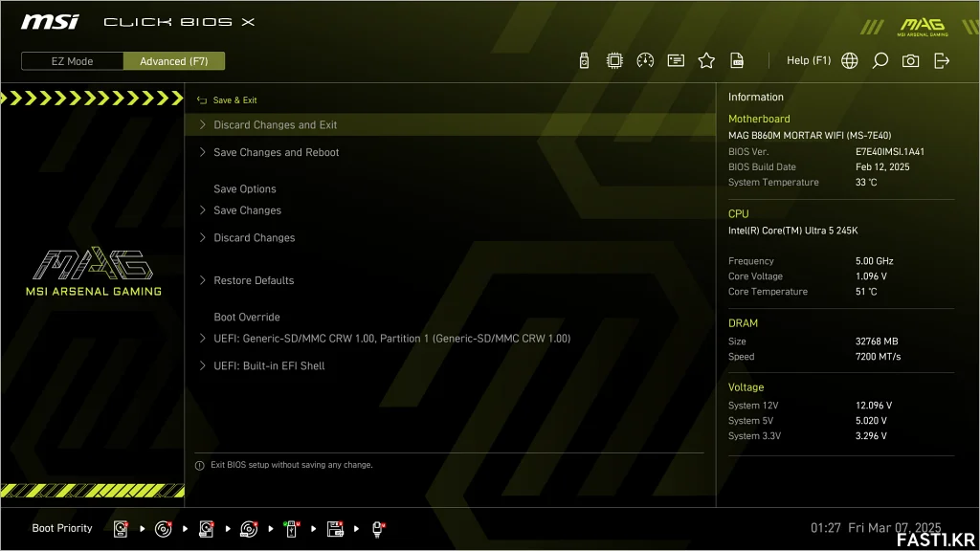
Task: Click the CPU heading in Information
Action: click(738, 213)
